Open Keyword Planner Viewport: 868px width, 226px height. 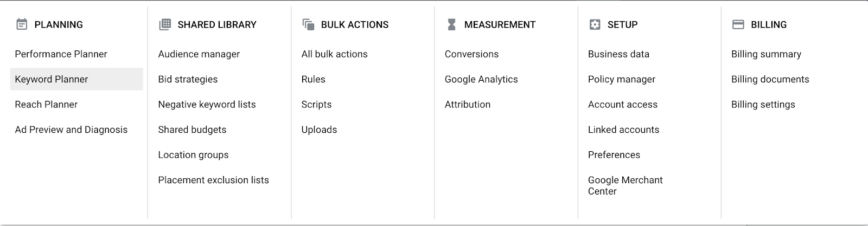pos(76,79)
